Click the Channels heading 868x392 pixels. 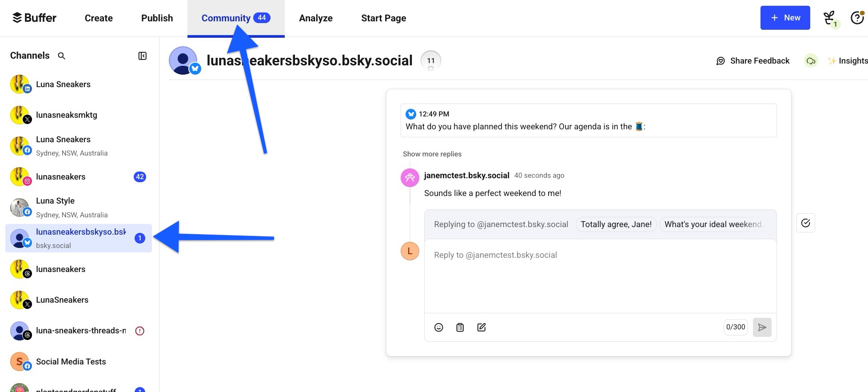coord(30,56)
